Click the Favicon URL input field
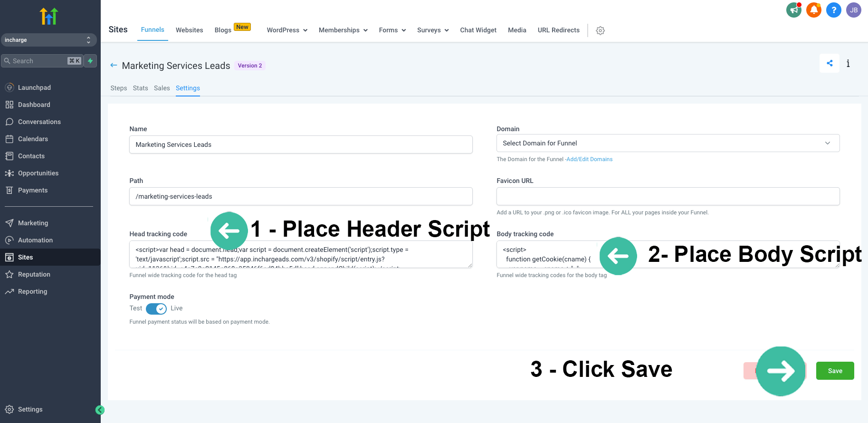The image size is (868, 423). pos(668,196)
